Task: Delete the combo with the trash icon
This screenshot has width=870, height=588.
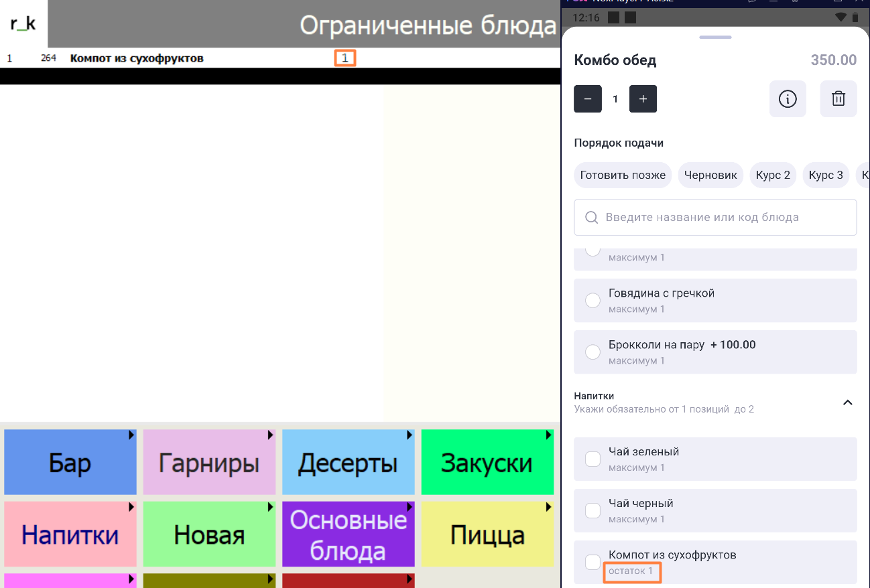Action: (838, 99)
